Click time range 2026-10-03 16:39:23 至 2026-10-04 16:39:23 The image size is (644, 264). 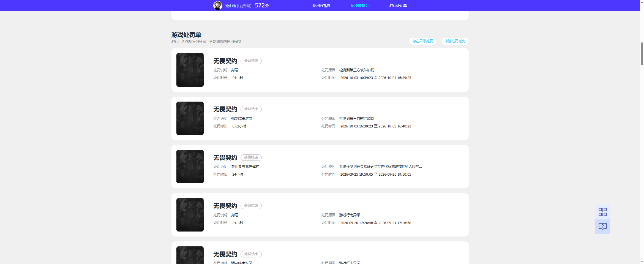click(376, 78)
